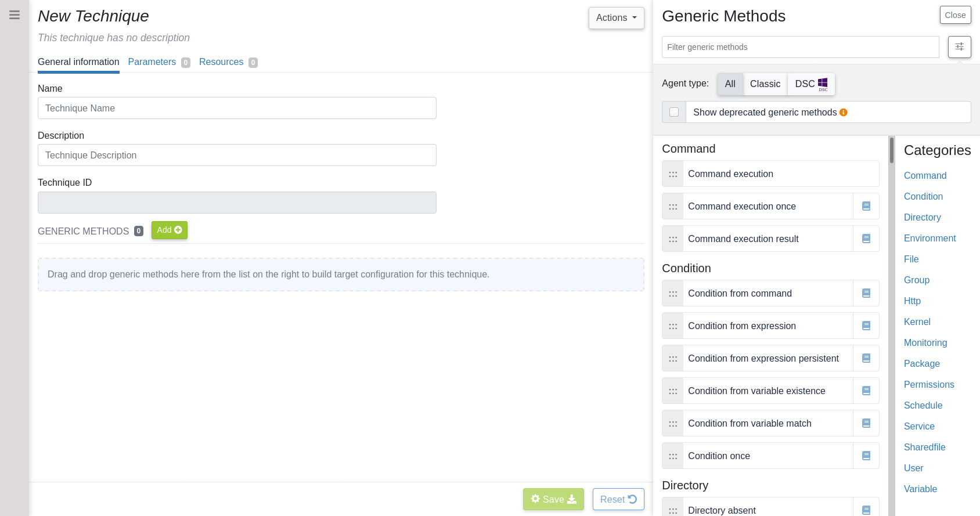Open documentation icon for Command execution result
980x516 pixels.
coord(866,239)
